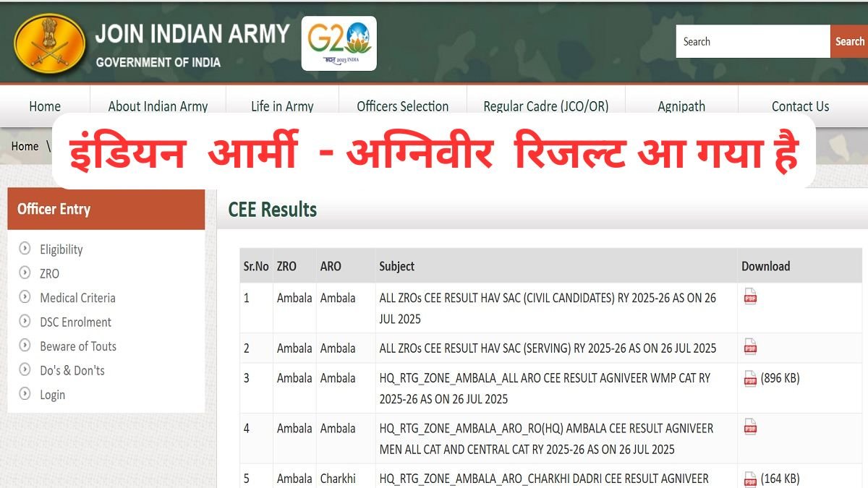Go to the Login sidebar link

click(x=52, y=395)
